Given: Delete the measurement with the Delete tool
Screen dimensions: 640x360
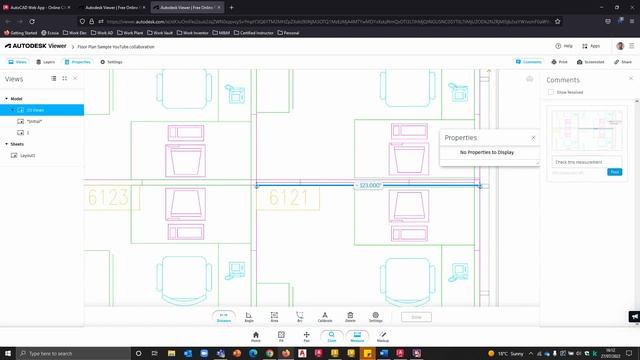Looking at the screenshot, I should 350,317.
